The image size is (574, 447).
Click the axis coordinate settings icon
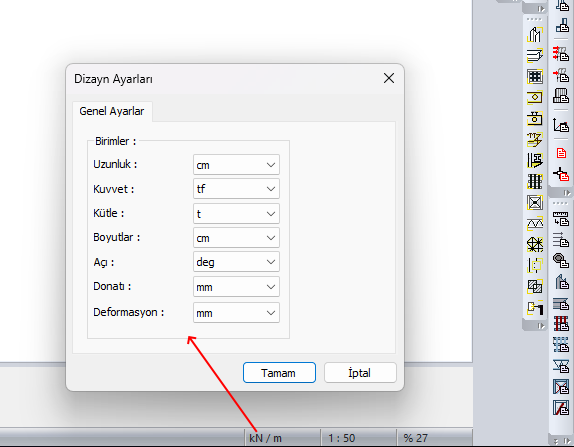pyautogui.click(x=561, y=126)
